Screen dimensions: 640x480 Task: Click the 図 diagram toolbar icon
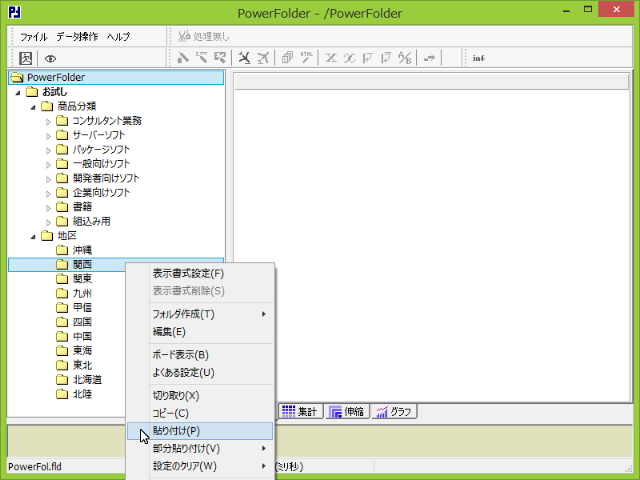pyautogui.click(x=25, y=58)
